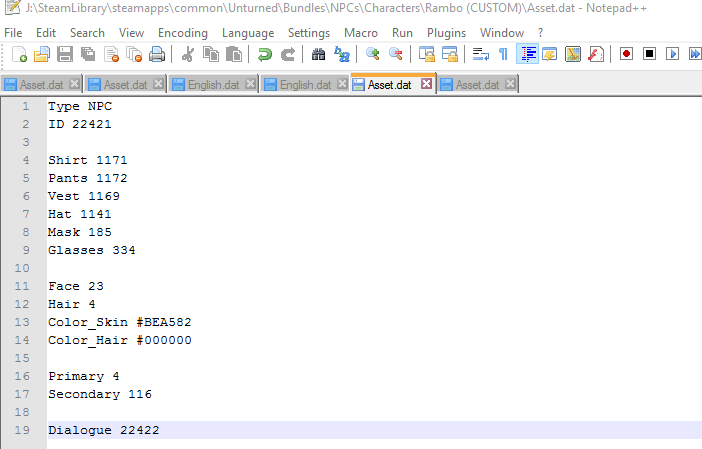Undo last edit with green arrow

(x=265, y=54)
